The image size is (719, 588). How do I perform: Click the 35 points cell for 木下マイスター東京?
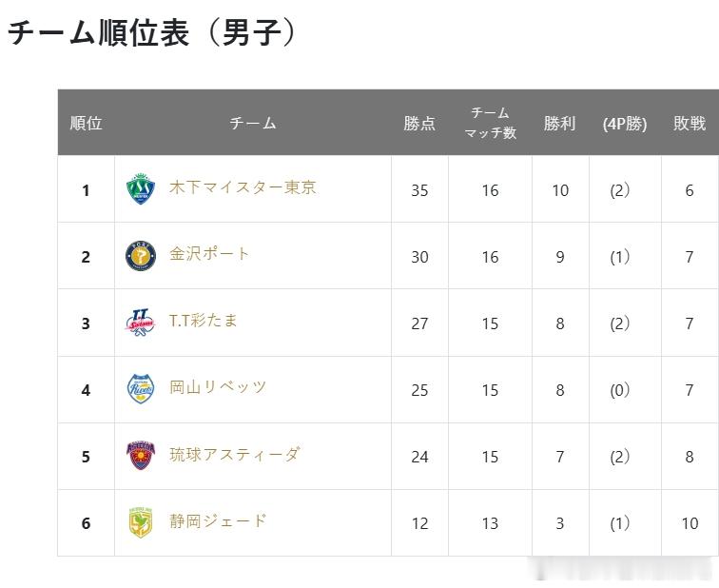click(419, 190)
